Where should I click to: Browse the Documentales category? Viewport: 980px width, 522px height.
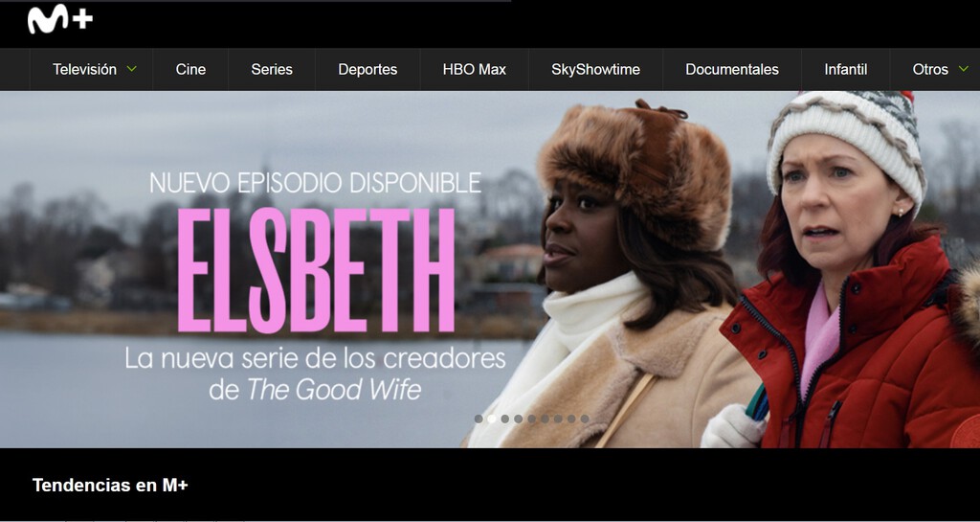click(732, 69)
